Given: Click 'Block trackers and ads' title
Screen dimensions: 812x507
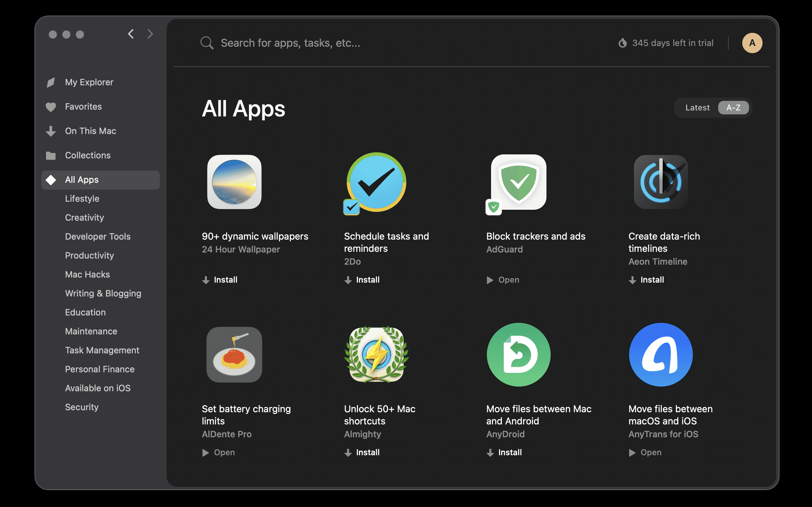Looking at the screenshot, I should coord(536,236).
